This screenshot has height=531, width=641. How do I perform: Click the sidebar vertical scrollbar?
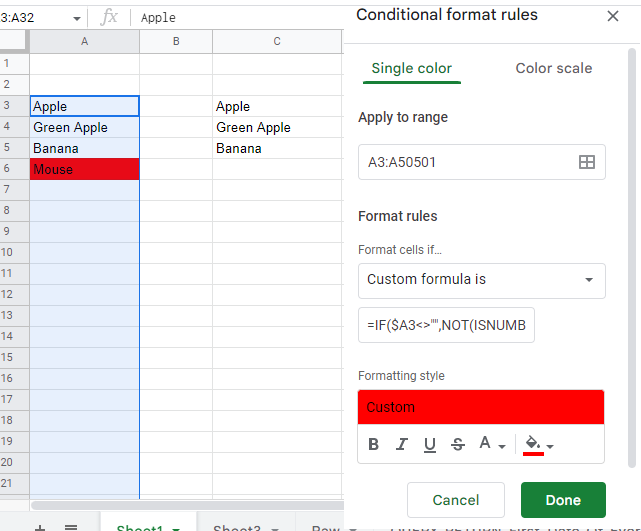pos(632,258)
